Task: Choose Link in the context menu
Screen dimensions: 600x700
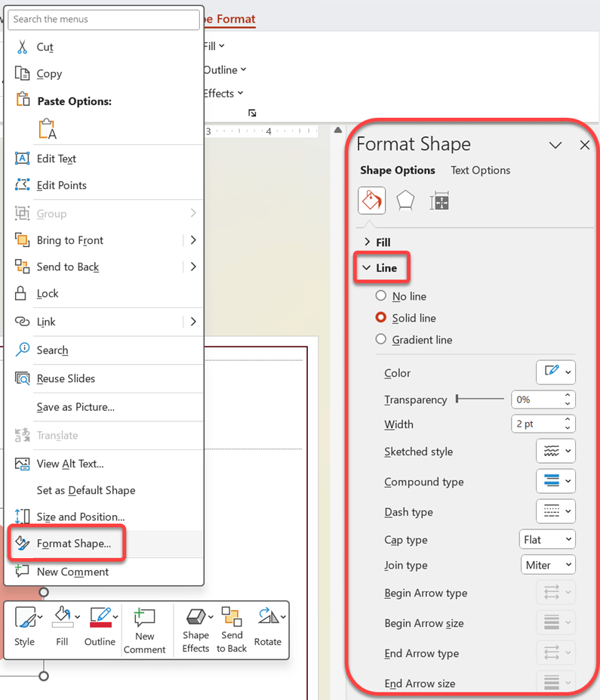Action: (46, 322)
